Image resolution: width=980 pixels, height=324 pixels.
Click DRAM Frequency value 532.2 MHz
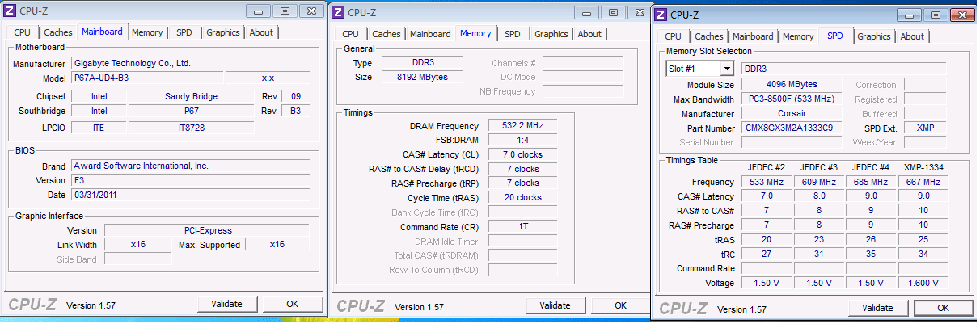(x=522, y=126)
